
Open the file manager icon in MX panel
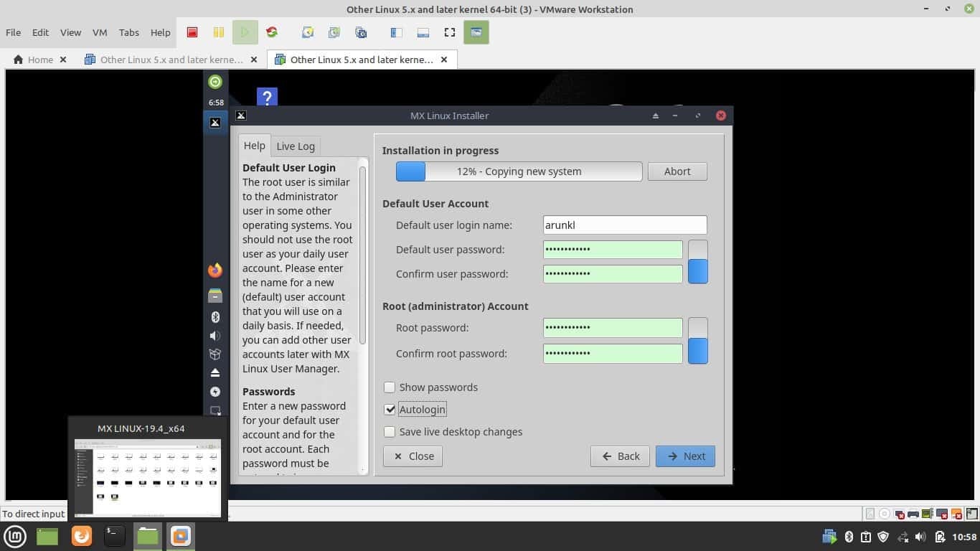[215, 295]
